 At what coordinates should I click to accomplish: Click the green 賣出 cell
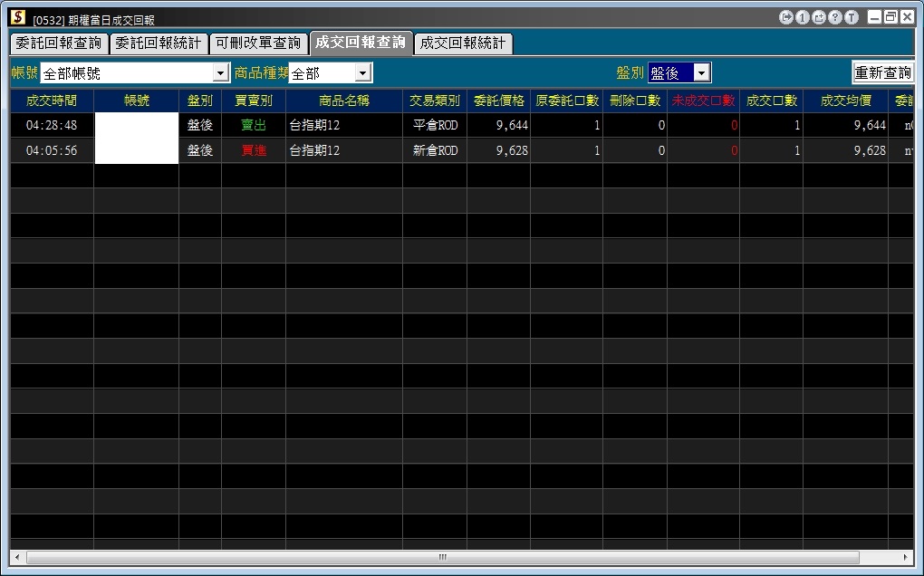(254, 125)
